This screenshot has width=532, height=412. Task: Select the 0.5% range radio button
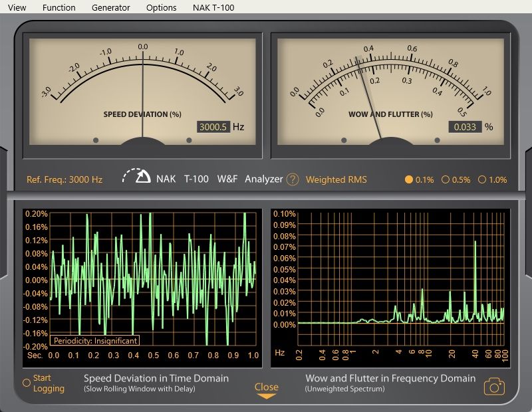click(x=446, y=179)
